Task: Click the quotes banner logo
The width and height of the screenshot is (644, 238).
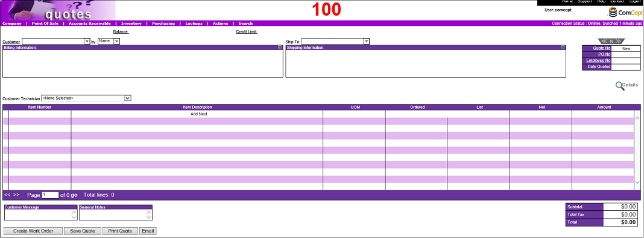Action: pyautogui.click(x=58, y=10)
